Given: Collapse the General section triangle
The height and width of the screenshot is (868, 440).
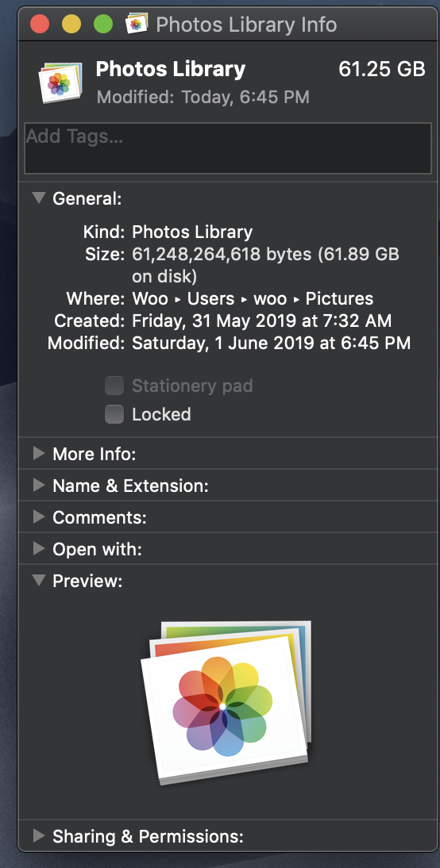Looking at the screenshot, I should tap(39, 198).
